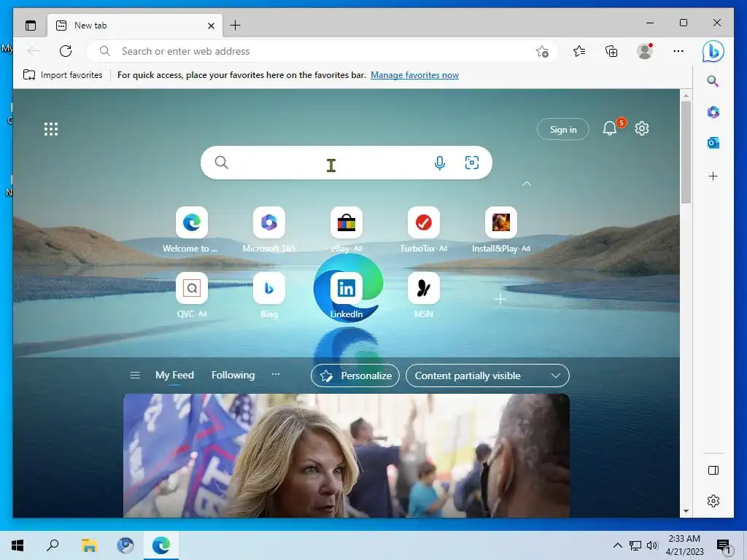
Task: Focus the address bar field
Action: tap(322, 52)
